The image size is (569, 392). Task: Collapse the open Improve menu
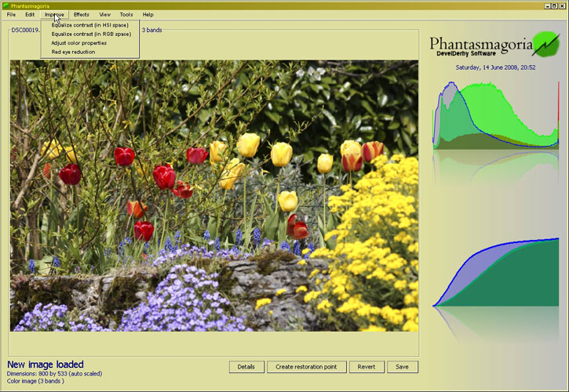54,14
